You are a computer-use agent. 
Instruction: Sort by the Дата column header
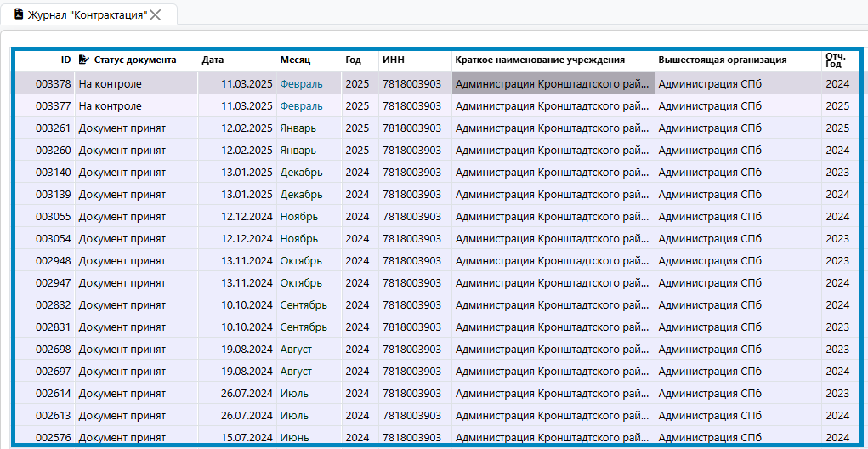213,60
